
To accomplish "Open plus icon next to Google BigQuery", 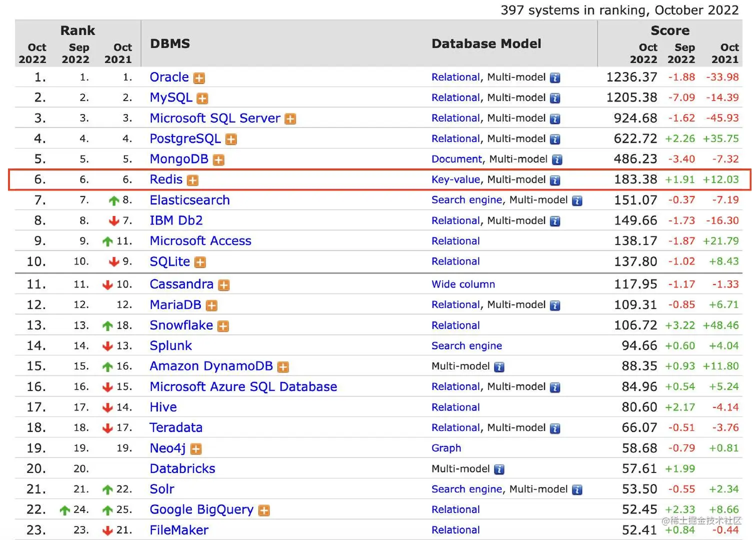I will tap(264, 510).
